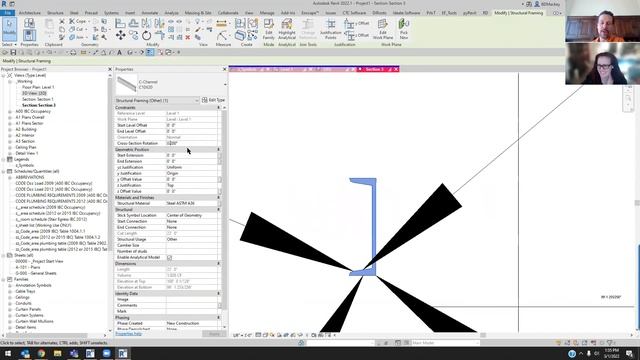Image resolution: width=640 pixels, height=360 pixels.
Task: Open Chrome from the taskbar
Action: point(41,353)
